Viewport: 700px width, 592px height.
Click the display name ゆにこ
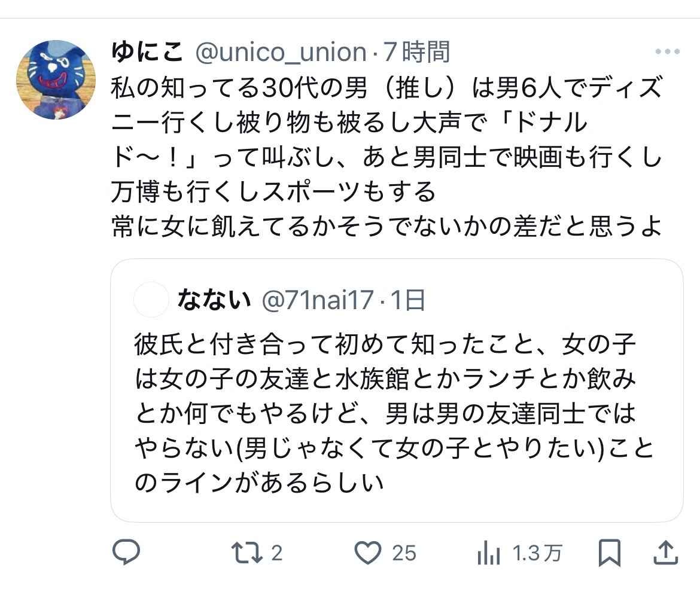point(147,53)
